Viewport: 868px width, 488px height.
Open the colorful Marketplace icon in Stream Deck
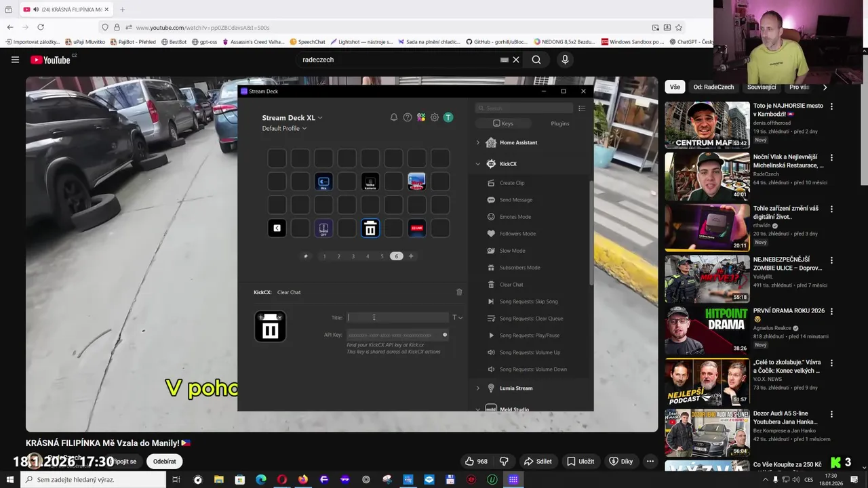tap(421, 117)
